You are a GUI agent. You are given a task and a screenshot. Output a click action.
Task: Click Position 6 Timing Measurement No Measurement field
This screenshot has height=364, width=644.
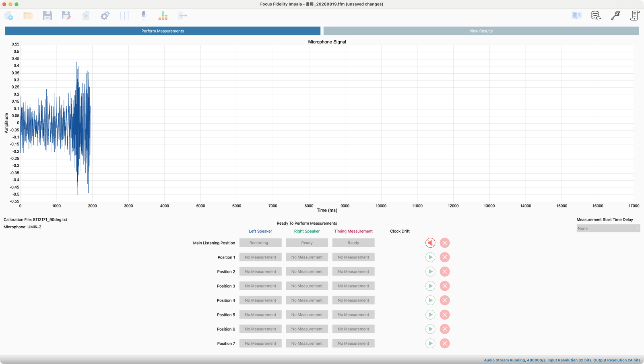(353, 329)
